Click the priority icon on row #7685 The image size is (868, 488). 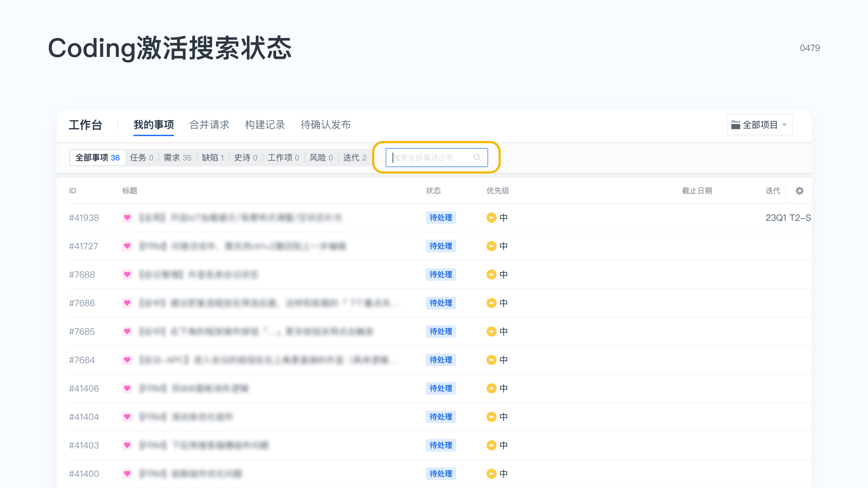coord(491,331)
